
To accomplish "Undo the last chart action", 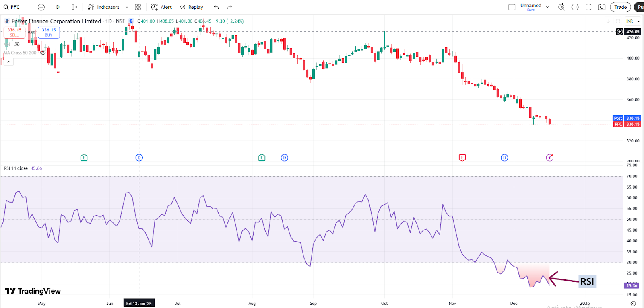I will [217, 7].
